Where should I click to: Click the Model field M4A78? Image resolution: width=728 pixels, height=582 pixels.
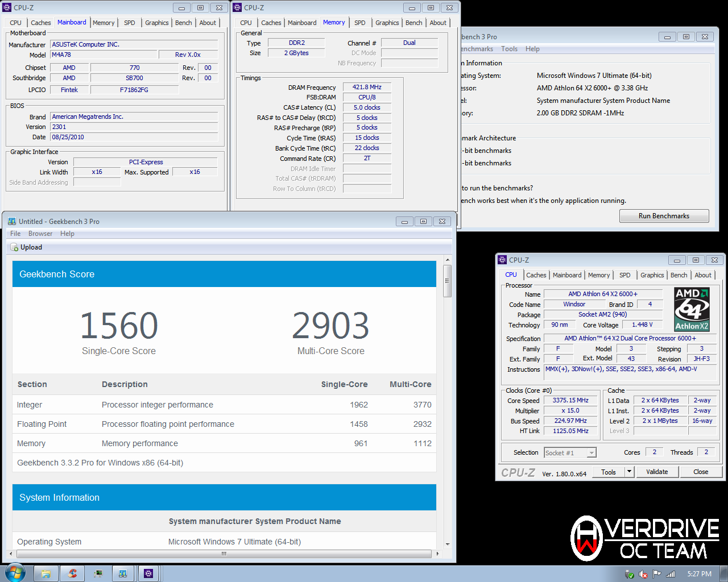click(104, 55)
